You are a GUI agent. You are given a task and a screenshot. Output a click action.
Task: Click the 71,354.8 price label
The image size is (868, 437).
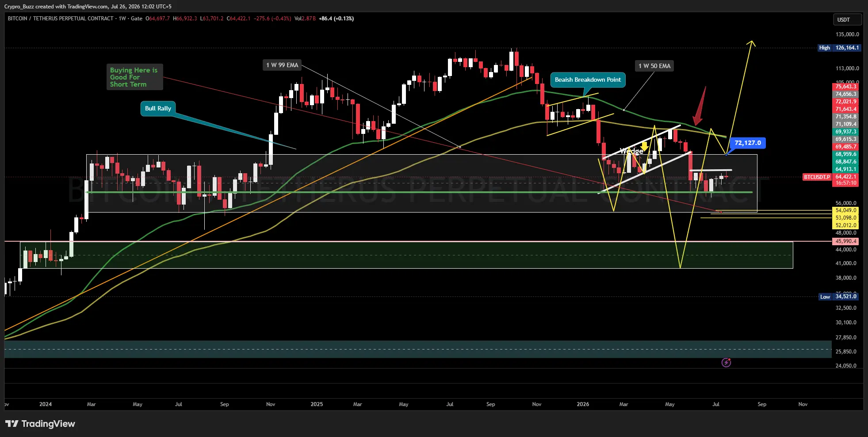click(x=845, y=117)
